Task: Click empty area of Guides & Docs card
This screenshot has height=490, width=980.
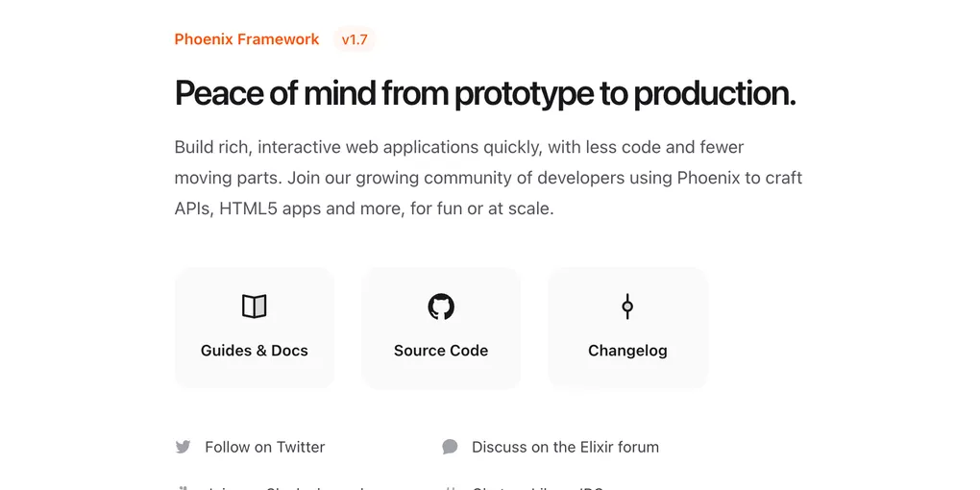Action: pos(255,375)
